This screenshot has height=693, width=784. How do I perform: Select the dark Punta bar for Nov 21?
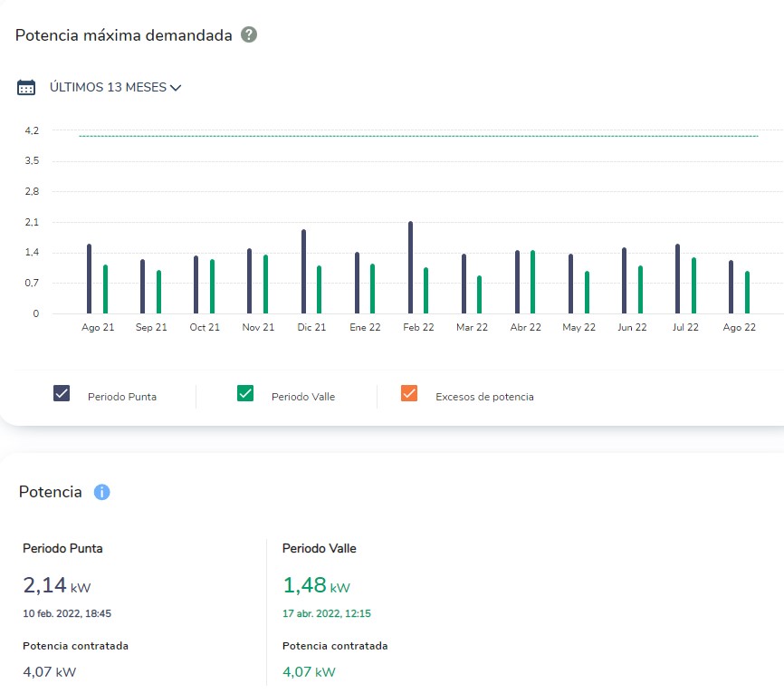click(x=250, y=281)
